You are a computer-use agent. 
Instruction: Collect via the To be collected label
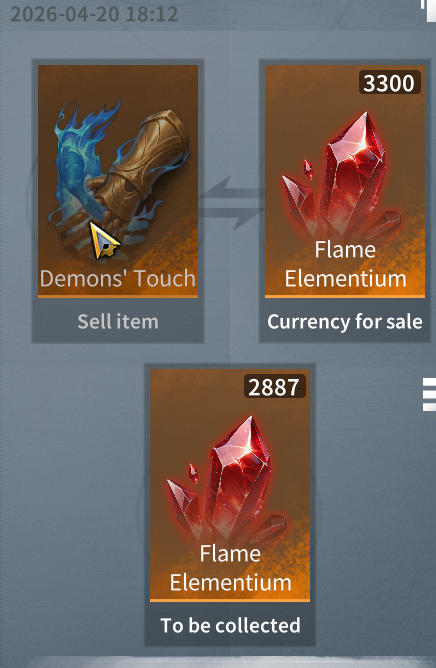tap(230, 625)
